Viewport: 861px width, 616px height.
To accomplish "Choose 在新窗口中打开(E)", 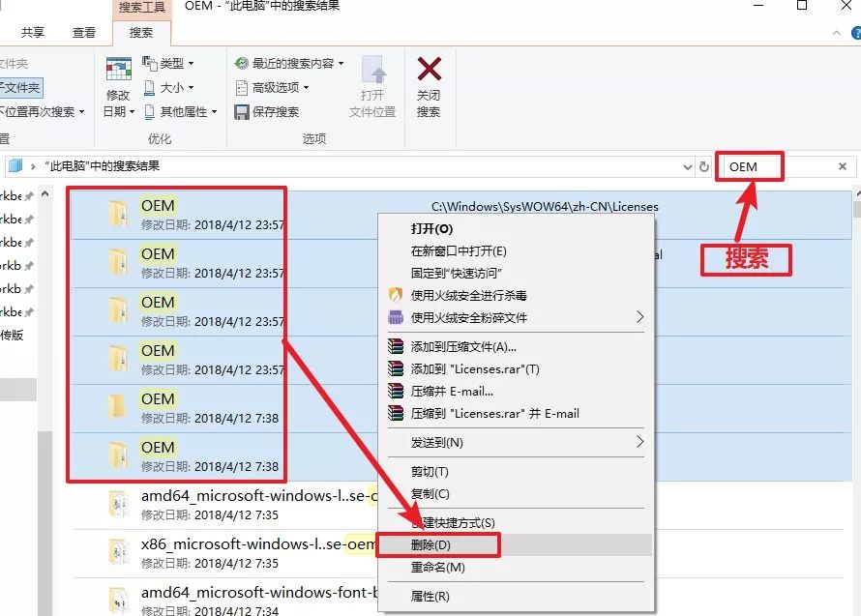I will 517,250.
